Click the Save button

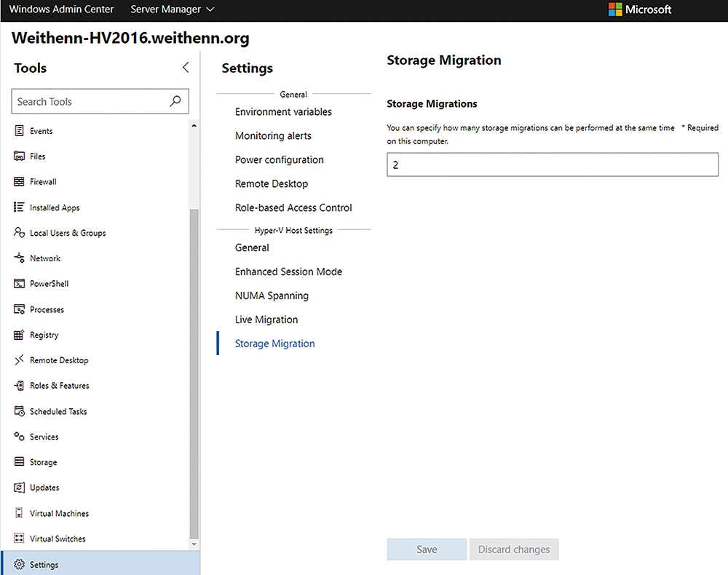(x=427, y=549)
